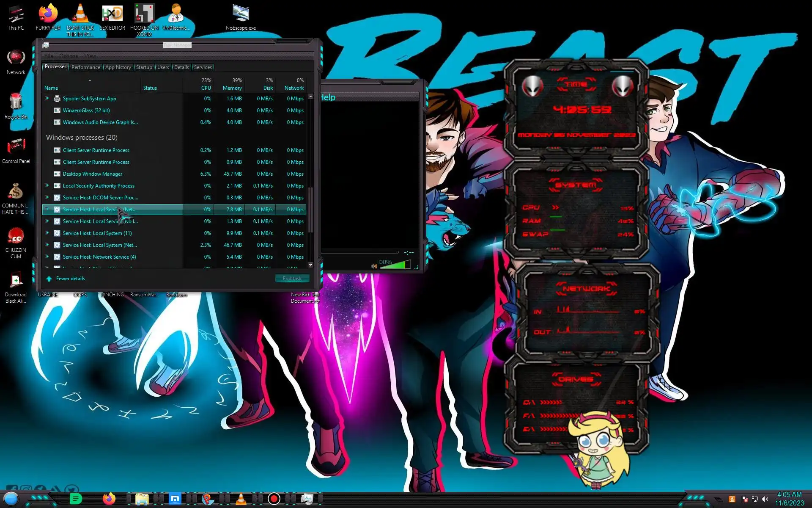Click File Explorer in the taskbar
This screenshot has width=812, height=508.
[x=142, y=499]
